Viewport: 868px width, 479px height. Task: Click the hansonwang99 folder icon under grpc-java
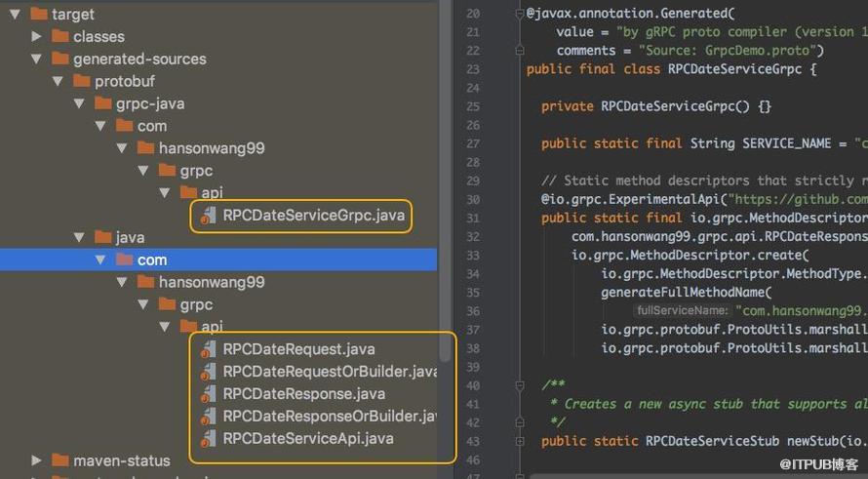145,148
